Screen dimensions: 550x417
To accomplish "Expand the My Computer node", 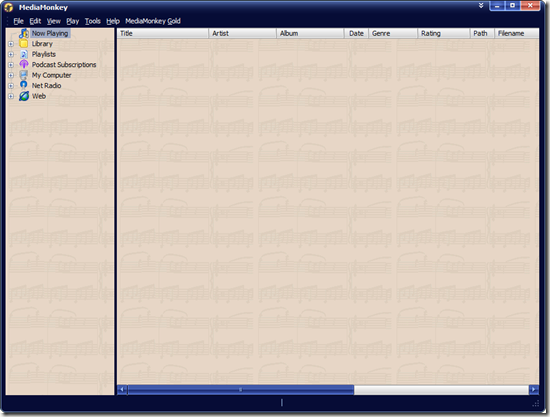I will click(x=11, y=75).
